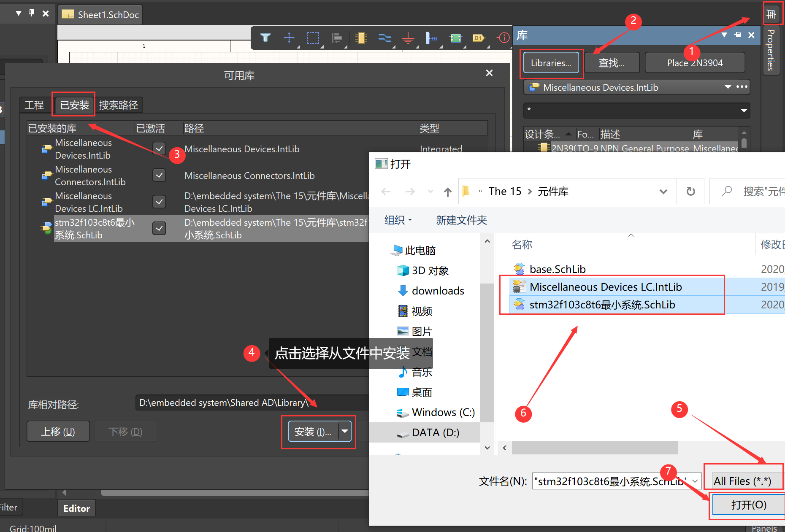This screenshot has height=532, width=785.
Task: Expand the 文件名 filename history dropdown
Action: (x=695, y=481)
